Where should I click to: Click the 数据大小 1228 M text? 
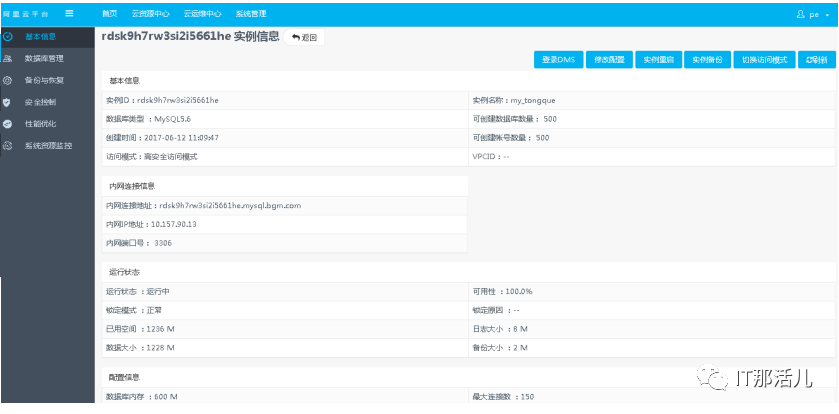point(140,348)
